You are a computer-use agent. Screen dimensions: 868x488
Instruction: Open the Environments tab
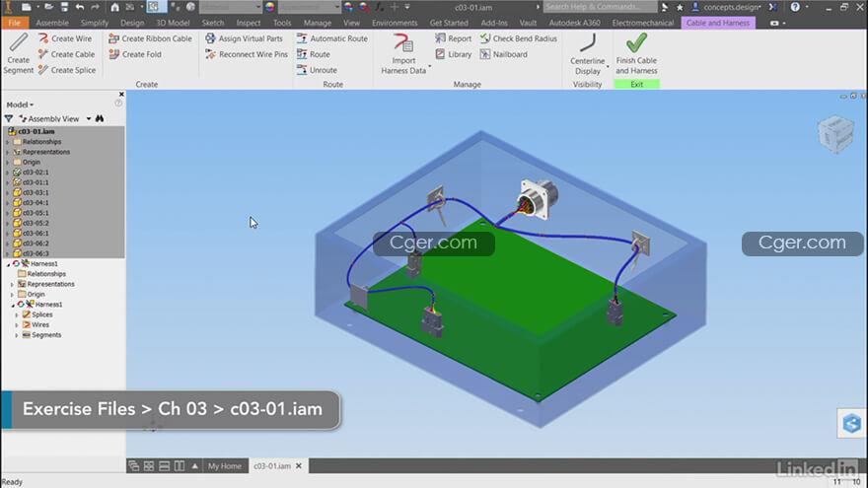pos(395,23)
